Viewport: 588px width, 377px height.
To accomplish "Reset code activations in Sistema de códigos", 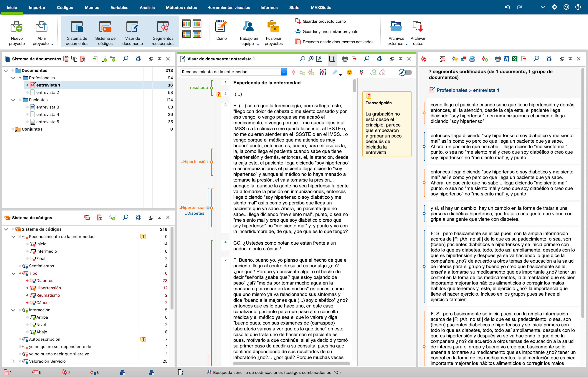I will click(x=87, y=217).
